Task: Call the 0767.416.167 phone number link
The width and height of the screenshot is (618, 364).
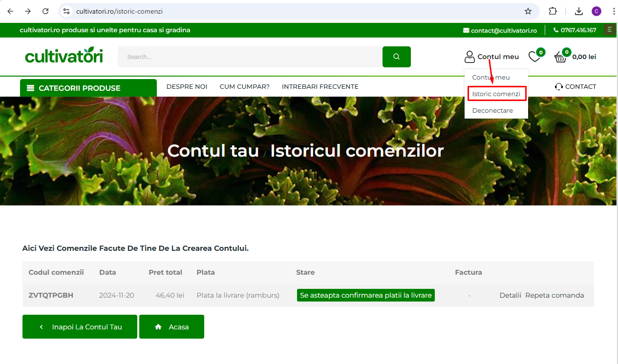Action: click(578, 30)
